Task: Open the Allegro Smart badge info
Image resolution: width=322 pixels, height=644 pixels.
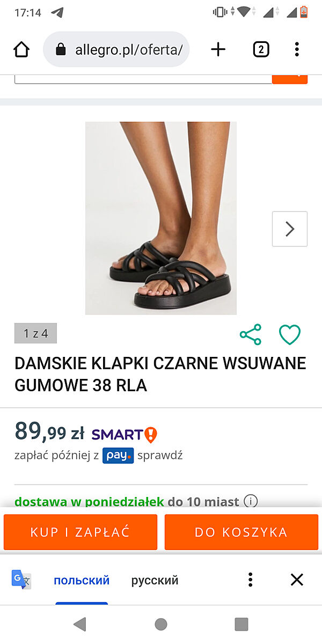Action: tap(124, 434)
